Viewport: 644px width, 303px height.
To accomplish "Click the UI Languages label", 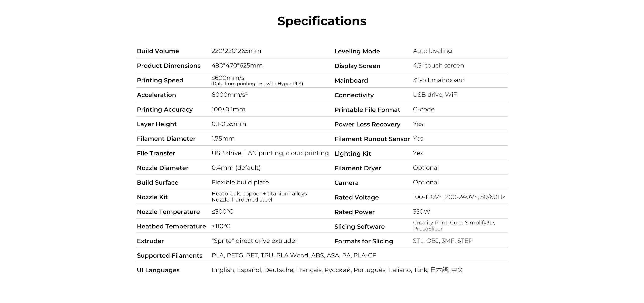I will click(158, 270).
